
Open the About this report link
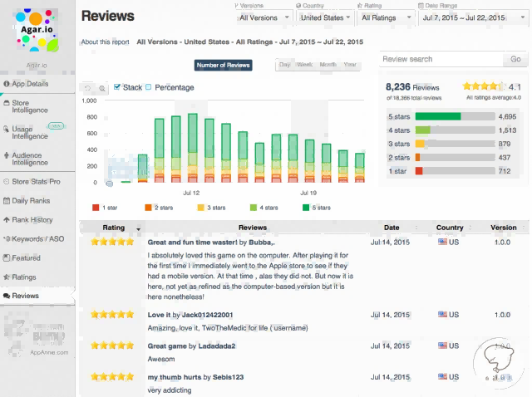106,42
